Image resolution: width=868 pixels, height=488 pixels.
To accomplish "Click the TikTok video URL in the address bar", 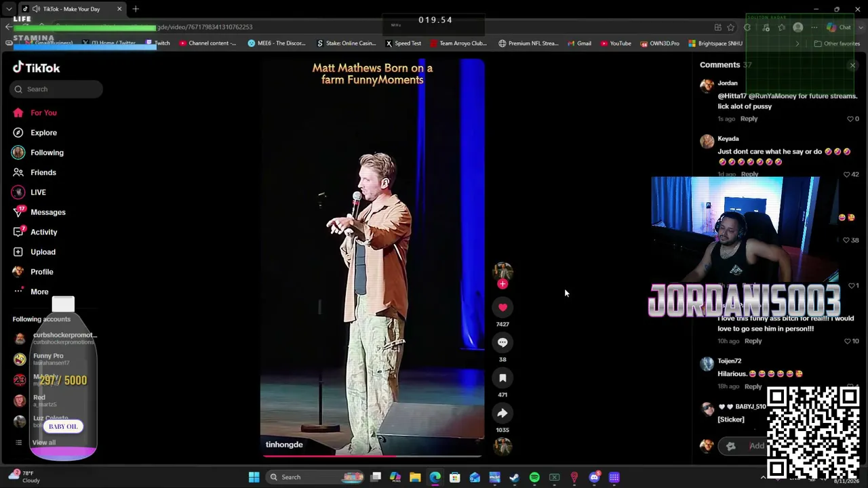I will point(205,27).
